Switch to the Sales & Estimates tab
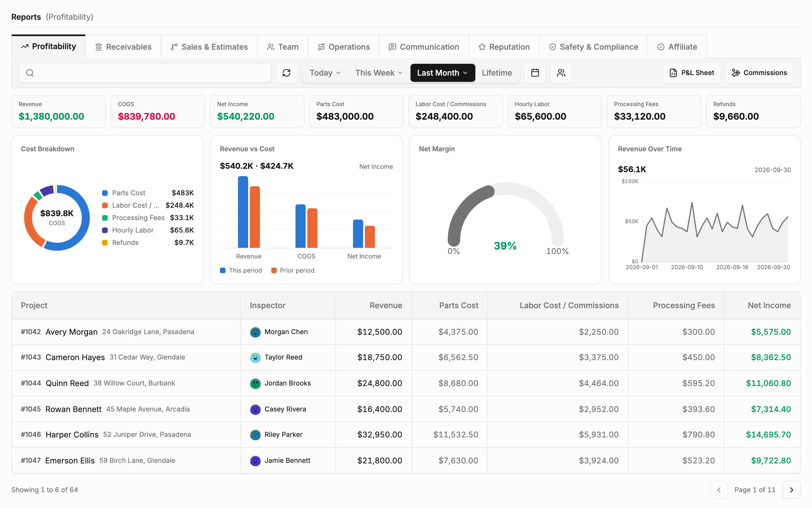Screen dimensions: 812x508 [209, 47]
